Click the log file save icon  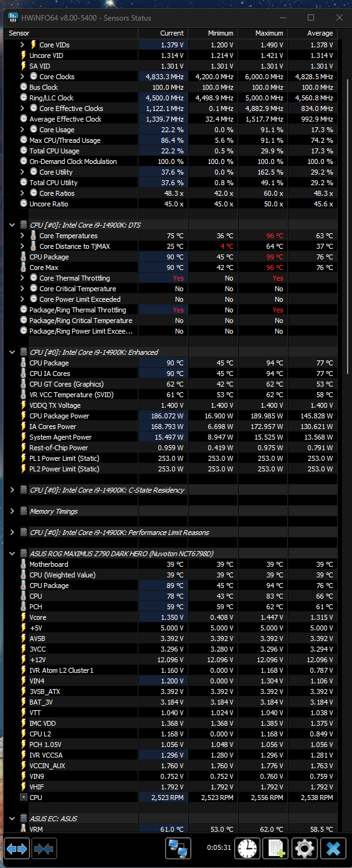click(x=275, y=849)
